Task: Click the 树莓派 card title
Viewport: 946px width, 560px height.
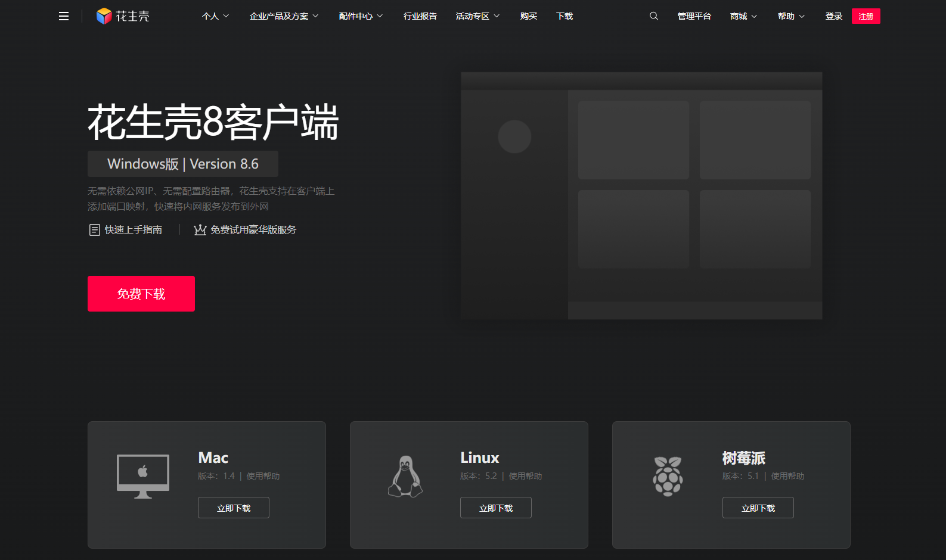Action: coord(744,458)
